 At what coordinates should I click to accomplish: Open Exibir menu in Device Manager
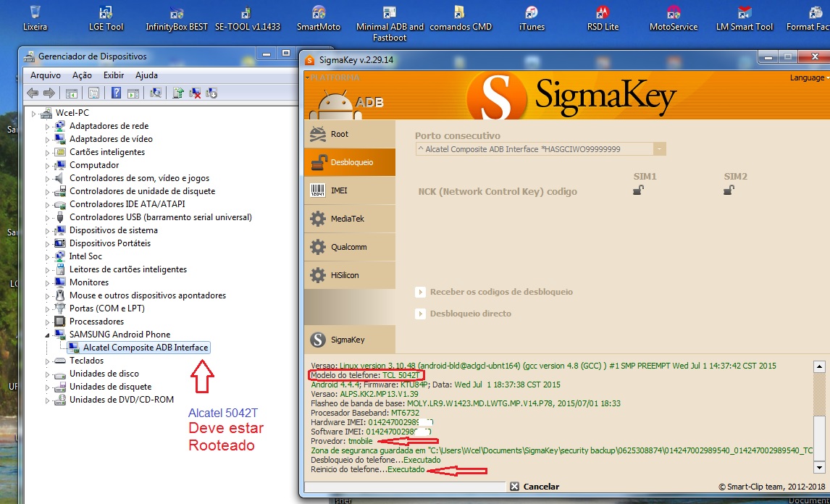tap(114, 75)
